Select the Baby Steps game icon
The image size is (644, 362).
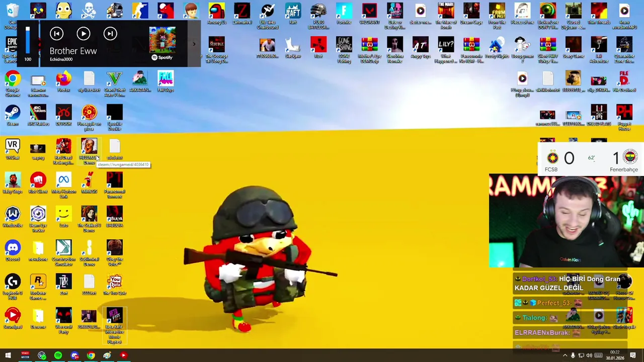click(13, 183)
